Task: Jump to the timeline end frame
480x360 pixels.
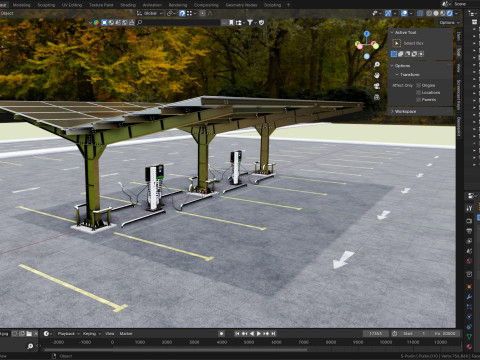Action: (x=273, y=333)
